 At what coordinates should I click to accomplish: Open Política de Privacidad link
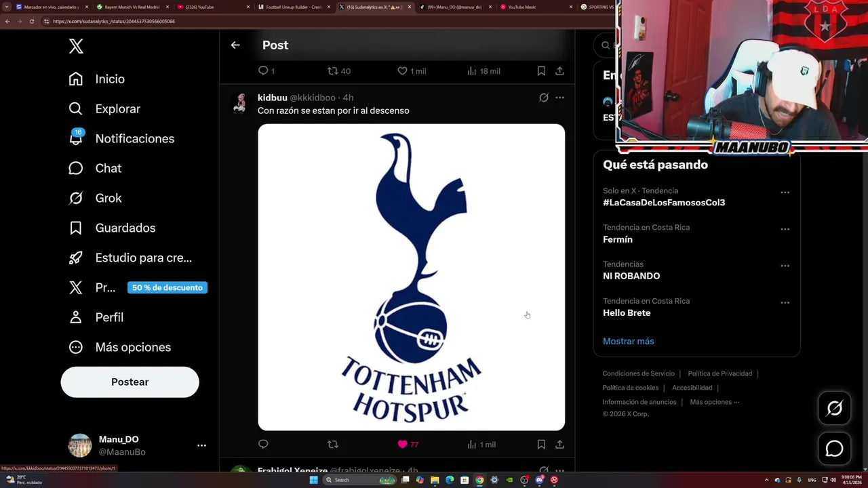(720, 373)
